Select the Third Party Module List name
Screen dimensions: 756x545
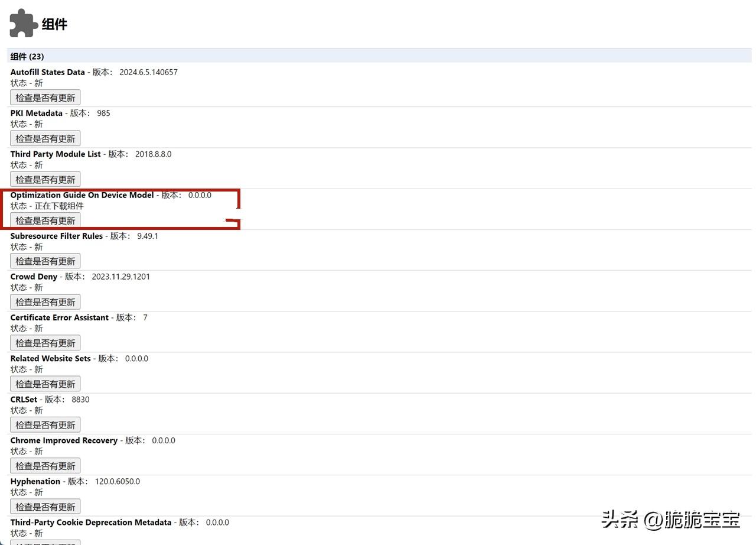[56, 154]
